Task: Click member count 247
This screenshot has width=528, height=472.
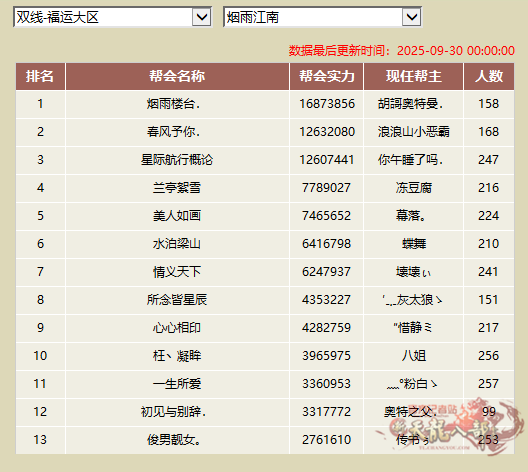Action: click(x=489, y=160)
